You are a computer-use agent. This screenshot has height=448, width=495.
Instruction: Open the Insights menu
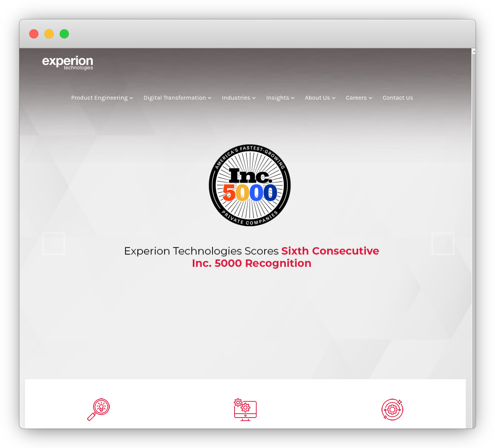[280, 98]
